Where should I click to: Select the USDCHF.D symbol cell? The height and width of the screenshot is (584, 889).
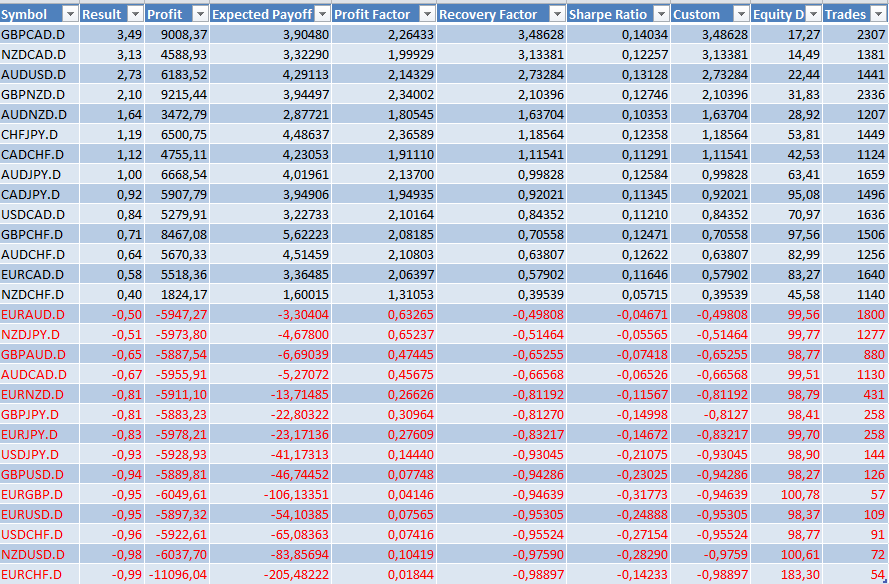40,534
